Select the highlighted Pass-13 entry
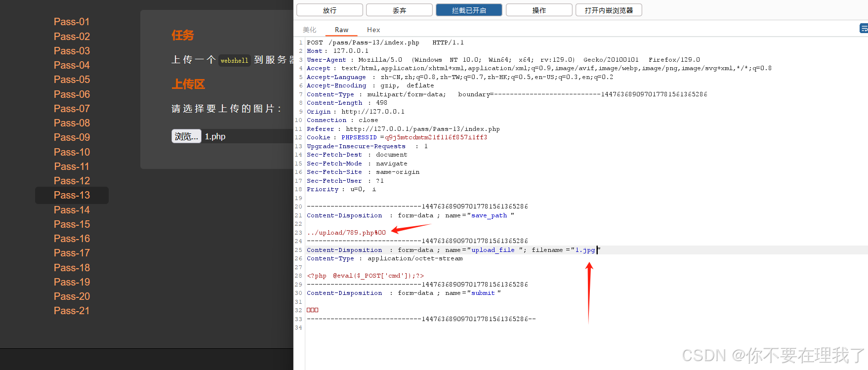 [x=72, y=195]
